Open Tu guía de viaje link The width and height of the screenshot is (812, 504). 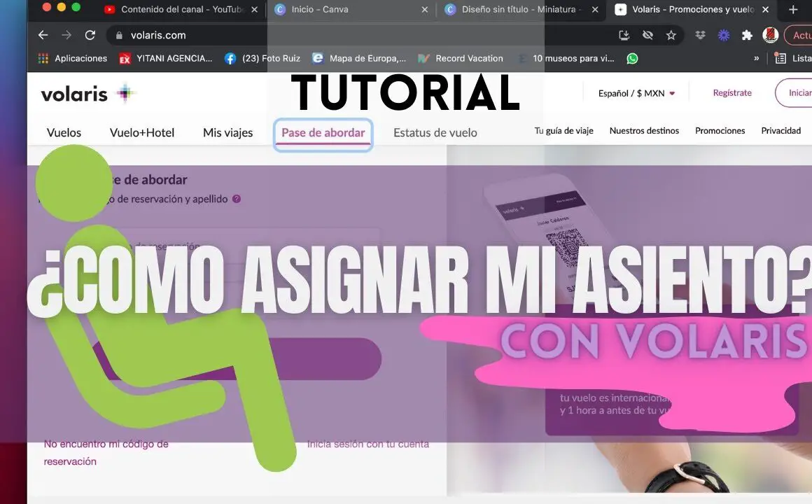click(x=564, y=131)
